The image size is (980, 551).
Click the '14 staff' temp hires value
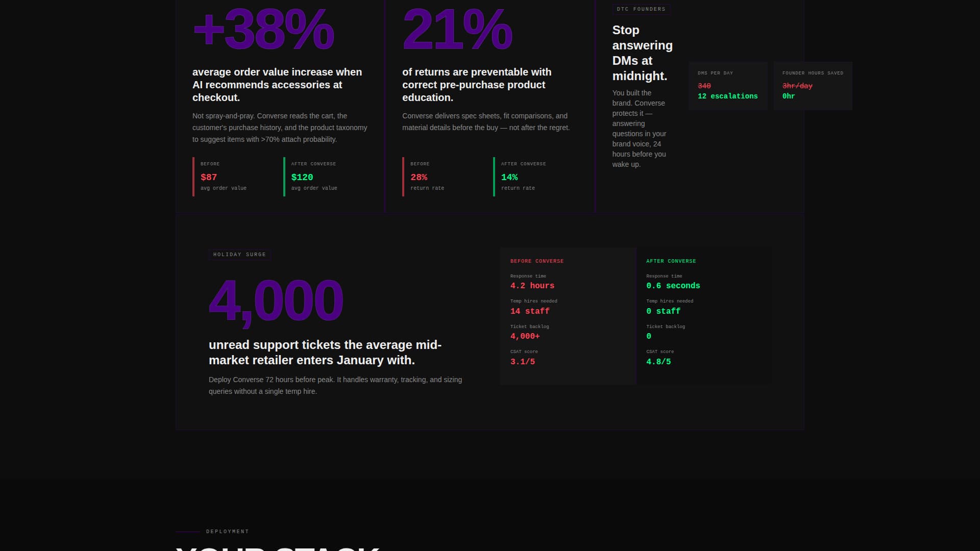[x=530, y=311]
